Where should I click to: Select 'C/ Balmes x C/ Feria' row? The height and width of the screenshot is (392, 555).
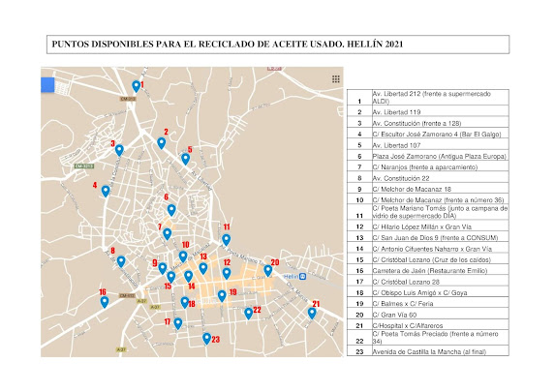click(x=428, y=303)
